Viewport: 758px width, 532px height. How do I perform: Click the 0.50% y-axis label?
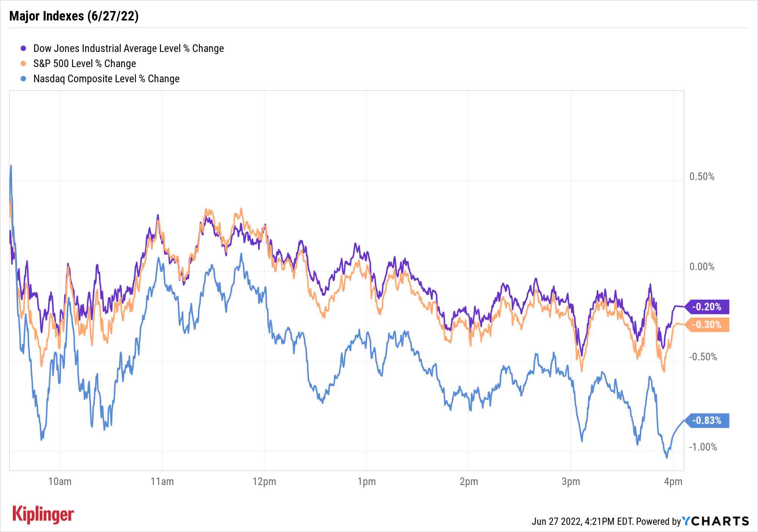[702, 177]
